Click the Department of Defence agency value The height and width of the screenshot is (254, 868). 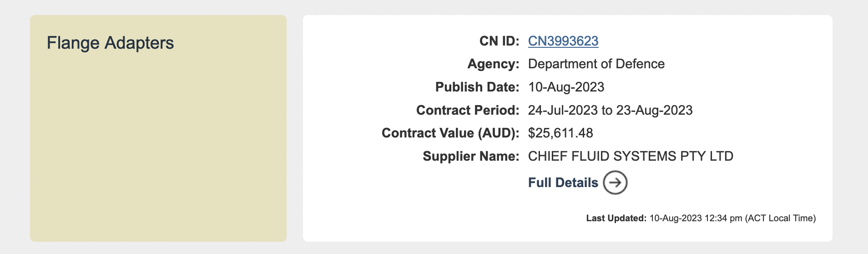coord(596,64)
